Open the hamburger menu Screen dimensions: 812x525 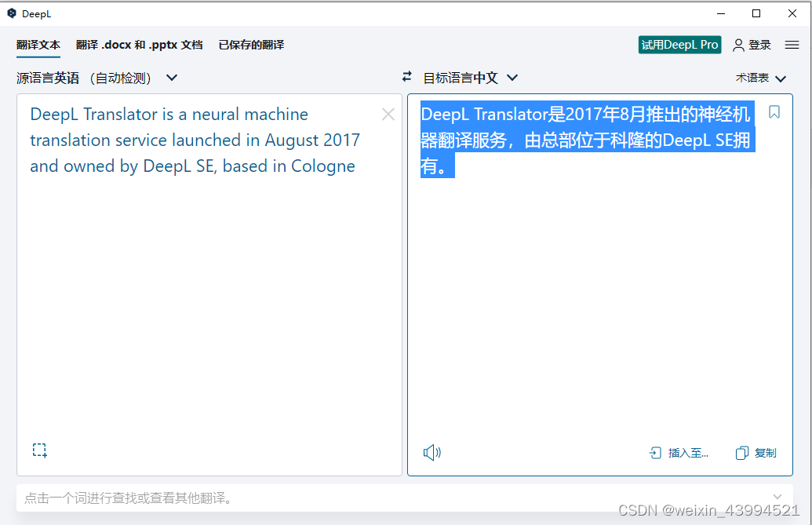[x=792, y=45]
